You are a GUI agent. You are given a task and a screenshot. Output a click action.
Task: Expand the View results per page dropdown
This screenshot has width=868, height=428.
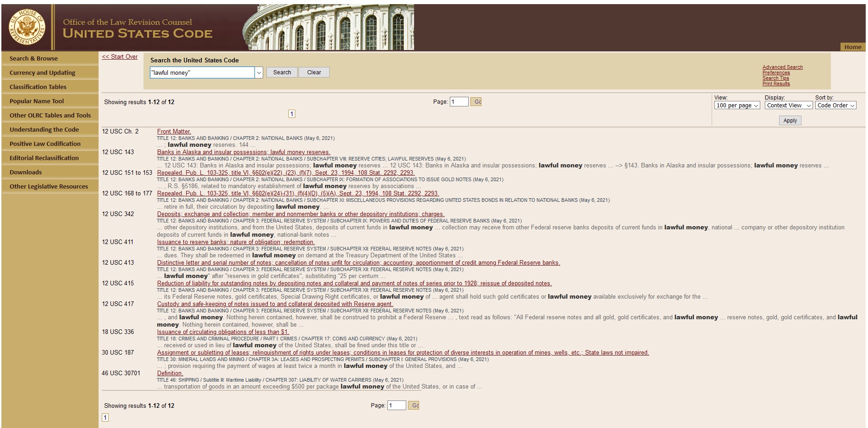pyautogui.click(x=736, y=106)
